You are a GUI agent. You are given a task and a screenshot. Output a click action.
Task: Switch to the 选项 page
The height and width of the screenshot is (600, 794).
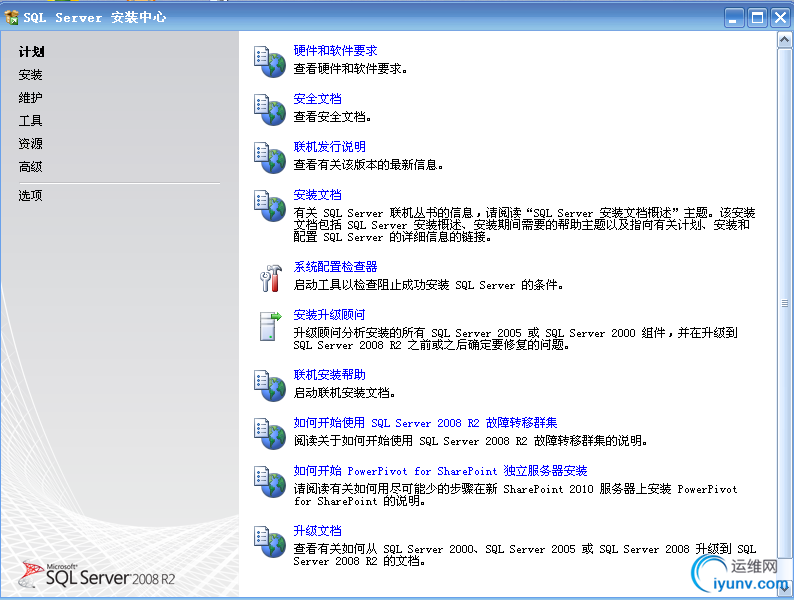point(30,195)
